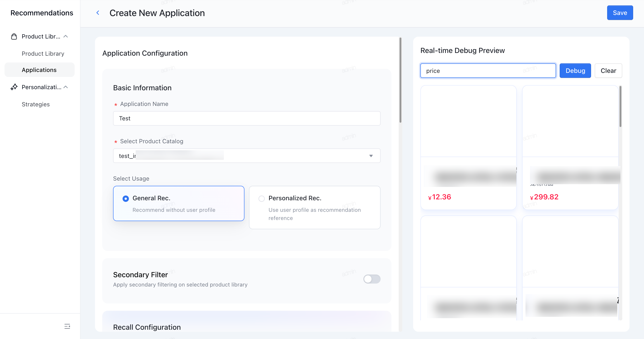The height and width of the screenshot is (339, 644).
Task: Select the General Rec. radio option
Action: pos(125,199)
